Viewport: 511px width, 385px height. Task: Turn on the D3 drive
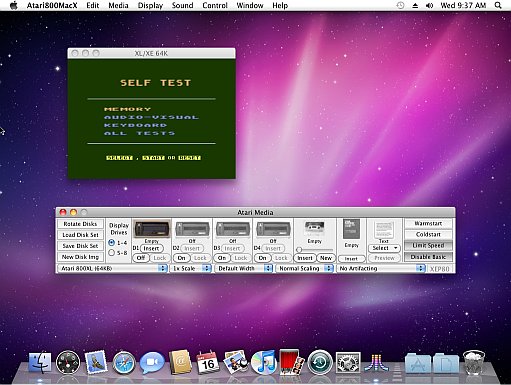coord(222,258)
